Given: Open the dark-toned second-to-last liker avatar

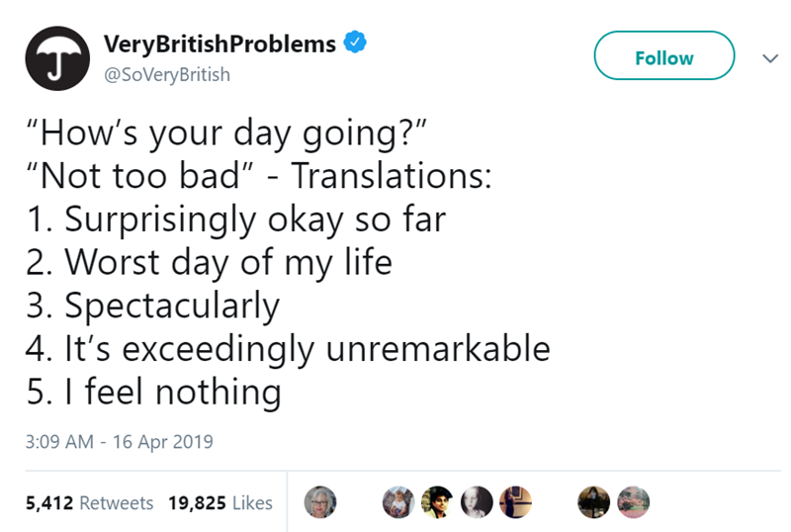Looking at the screenshot, I should (595, 502).
